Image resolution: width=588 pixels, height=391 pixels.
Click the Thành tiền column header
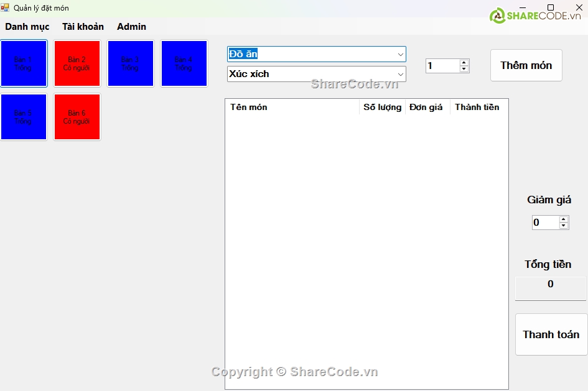tap(477, 107)
